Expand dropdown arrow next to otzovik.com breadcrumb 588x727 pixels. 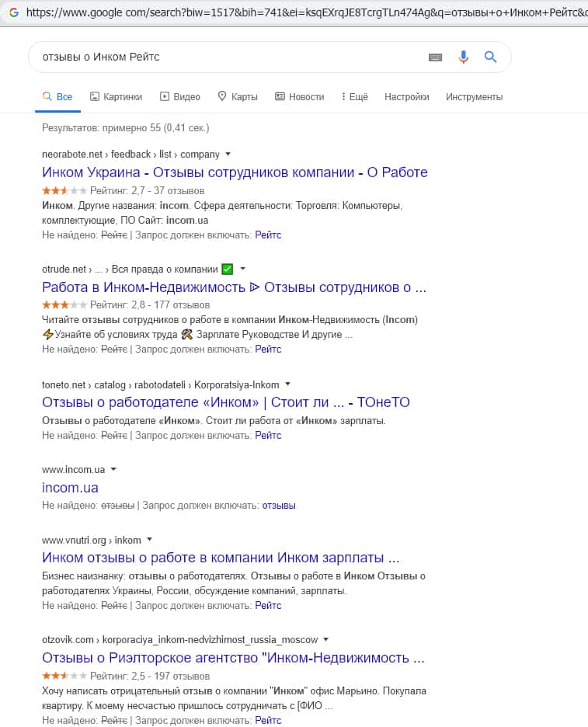coord(326,639)
